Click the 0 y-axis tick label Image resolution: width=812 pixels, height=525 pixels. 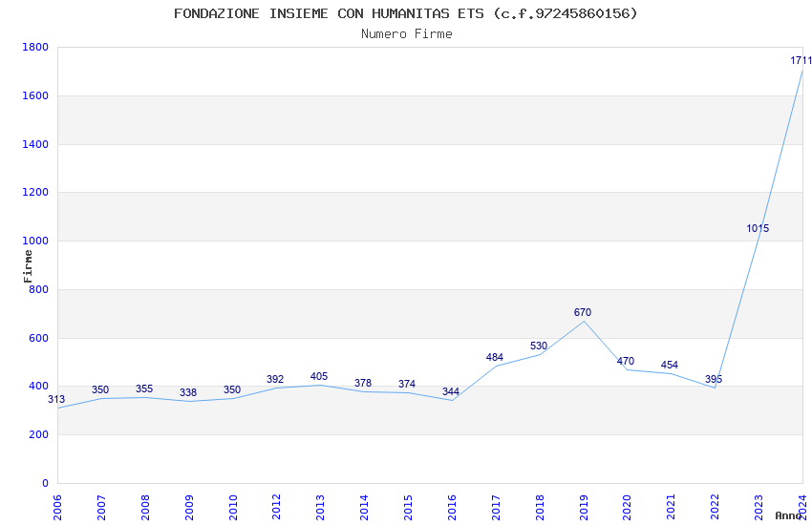(x=45, y=484)
